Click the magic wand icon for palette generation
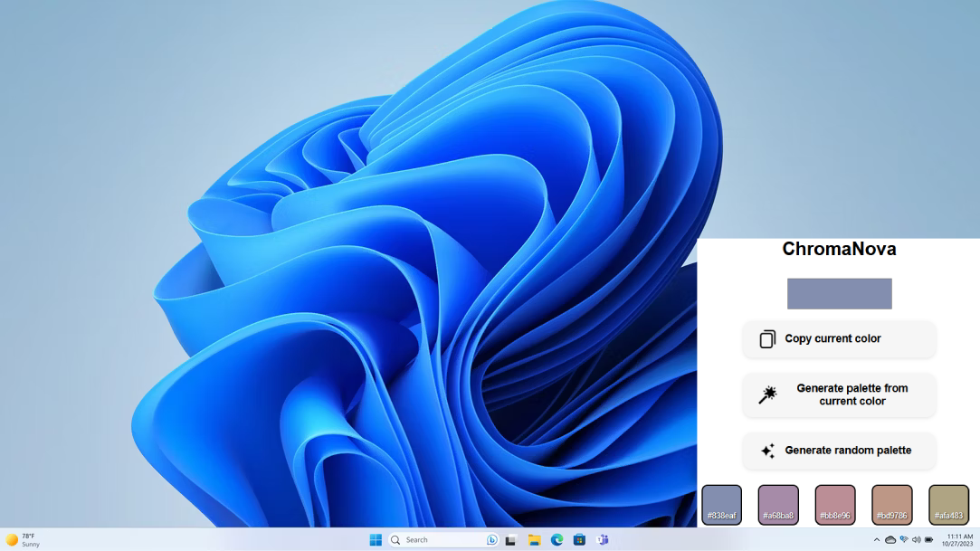Screen dimensions: 980x551 tap(767, 394)
